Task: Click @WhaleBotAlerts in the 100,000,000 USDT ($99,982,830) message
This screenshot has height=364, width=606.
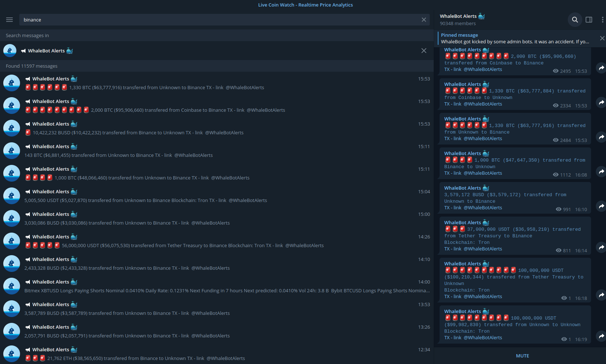Action: click(483, 337)
